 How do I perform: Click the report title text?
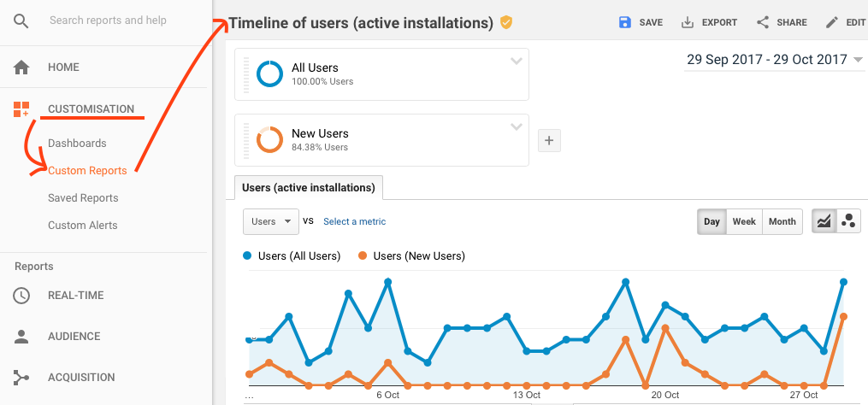pos(361,23)
